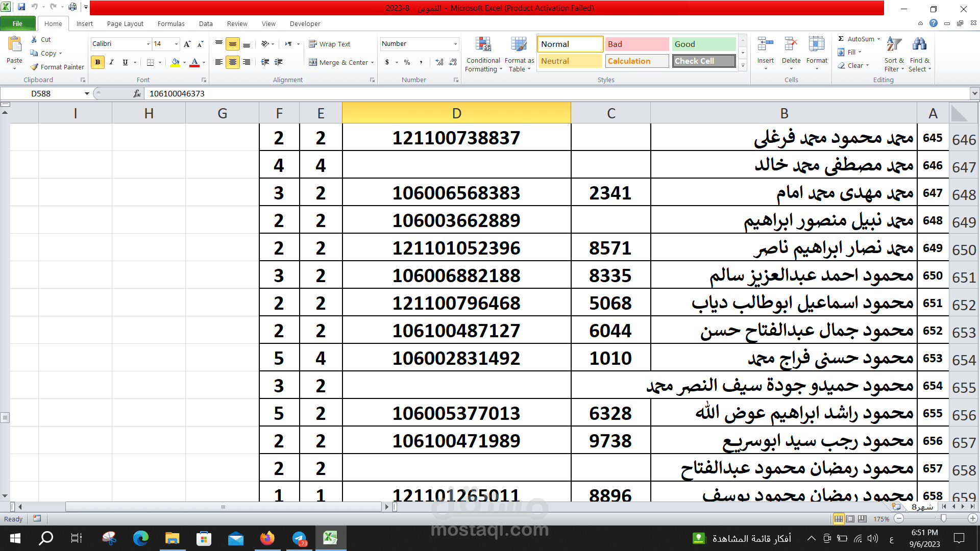This screenshot has height=551, width=980.
Task: Apply the Bad cell style
Action: (x=637, y=44)
